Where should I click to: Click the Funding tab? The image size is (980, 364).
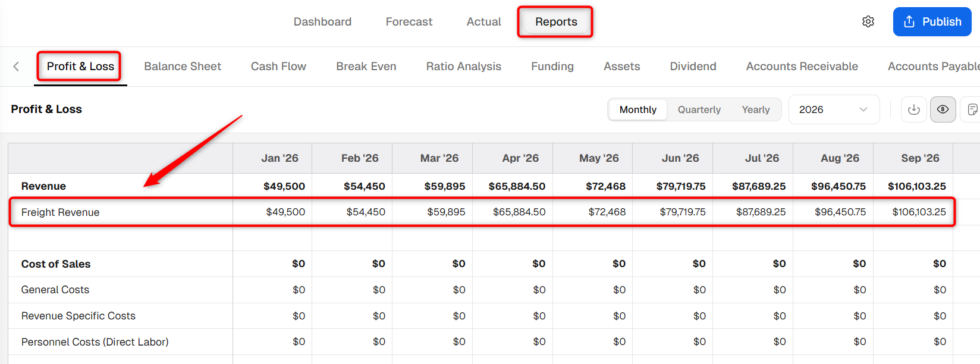coord(552,67)
